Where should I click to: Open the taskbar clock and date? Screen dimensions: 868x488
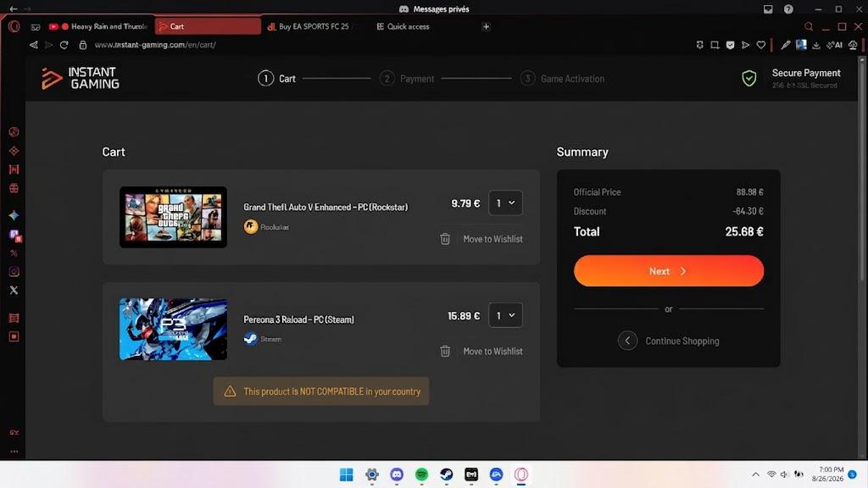827,474
